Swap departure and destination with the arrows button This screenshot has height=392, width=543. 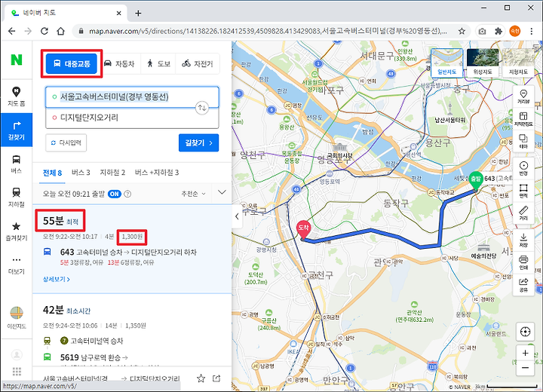point(202,108)
